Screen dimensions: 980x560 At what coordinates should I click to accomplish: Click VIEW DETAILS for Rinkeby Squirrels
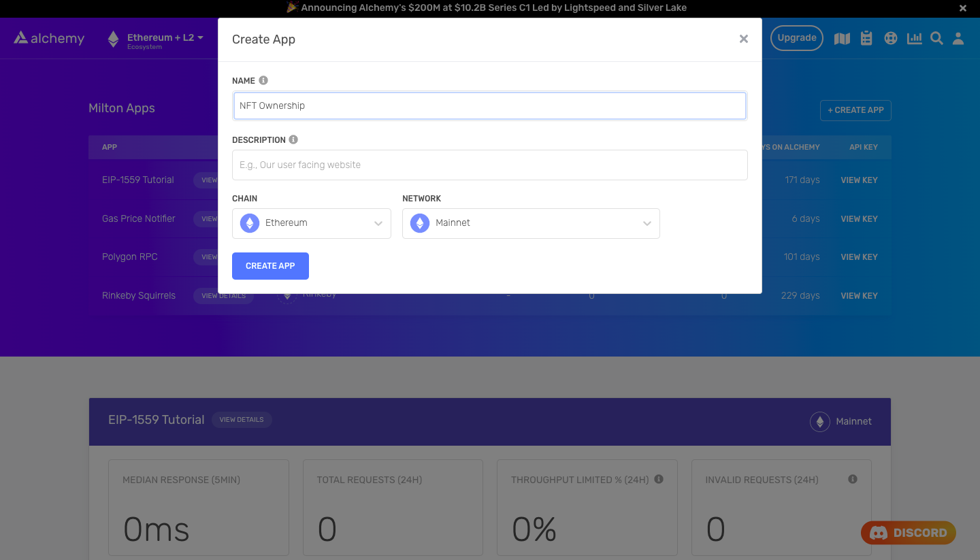(x=223, y=295)
